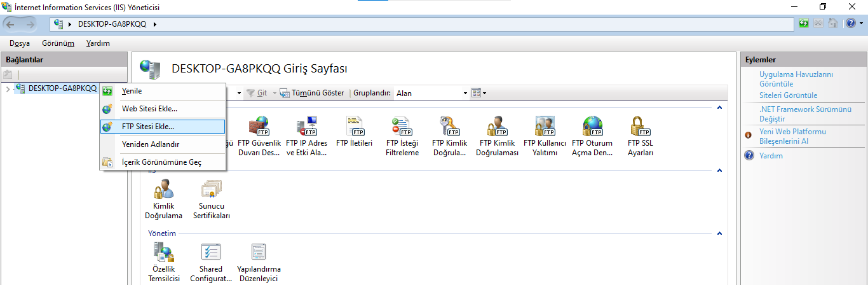
Task: Open FTP Kullanıcı Yalıtımı feature
Action: point(545,136)
